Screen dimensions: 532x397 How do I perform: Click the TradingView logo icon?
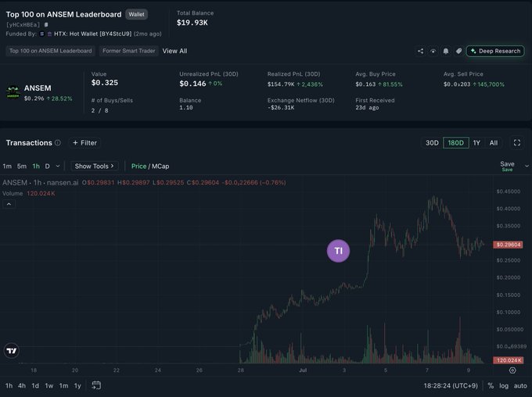click(x=12, y=351)
